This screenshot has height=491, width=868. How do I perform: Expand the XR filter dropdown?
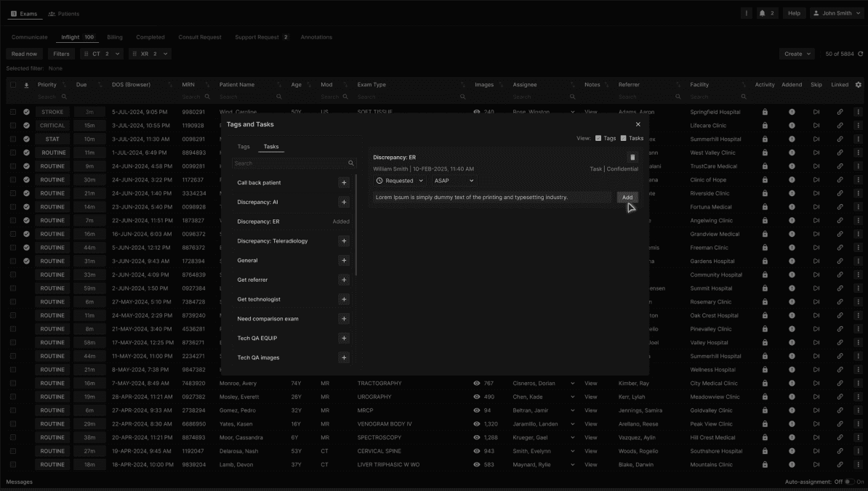165,54
